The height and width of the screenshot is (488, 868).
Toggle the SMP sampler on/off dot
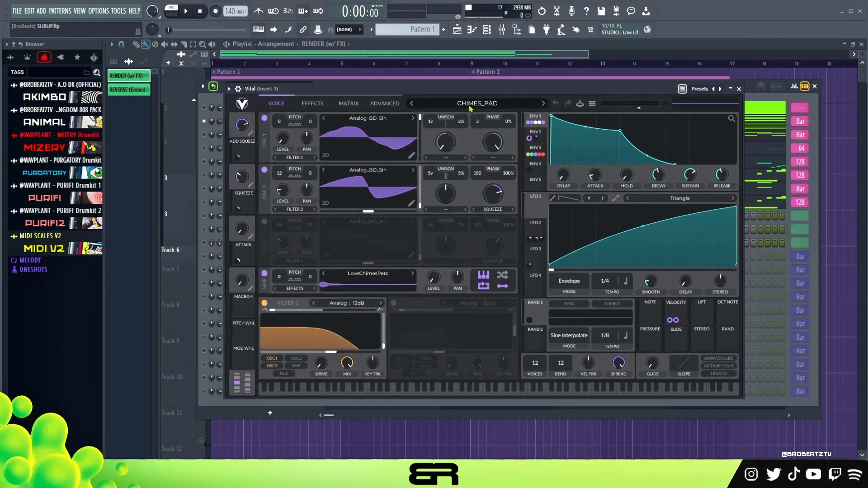(x=264, y=273)
